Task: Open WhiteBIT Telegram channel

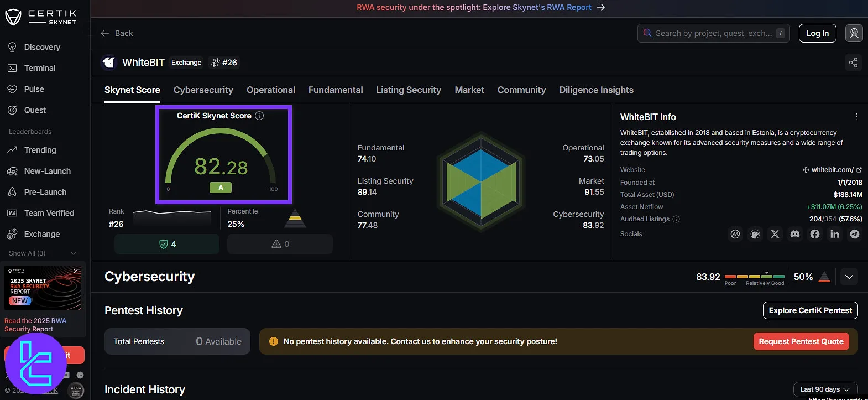Action: pos(854,234)
